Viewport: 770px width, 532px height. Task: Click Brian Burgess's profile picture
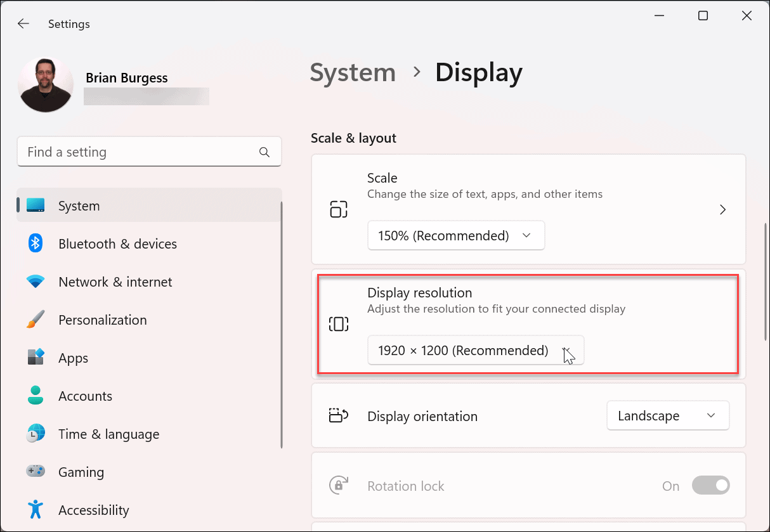click(x=46, y=84)
